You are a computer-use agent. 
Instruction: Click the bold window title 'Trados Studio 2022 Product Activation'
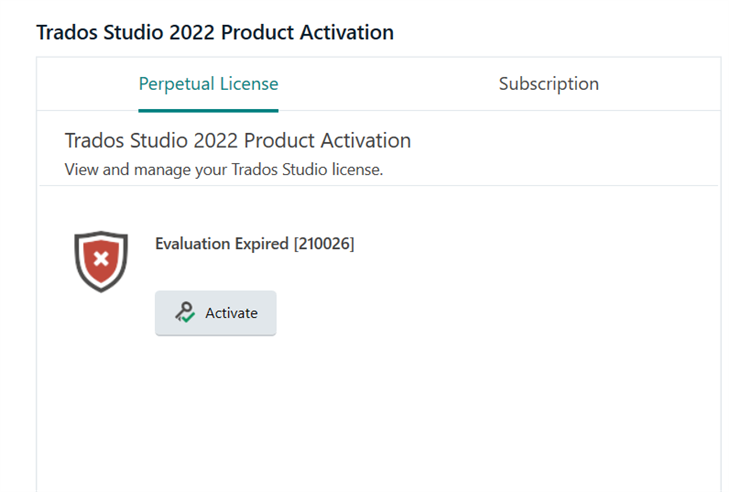pyautogui.click(x=215, y=33)
